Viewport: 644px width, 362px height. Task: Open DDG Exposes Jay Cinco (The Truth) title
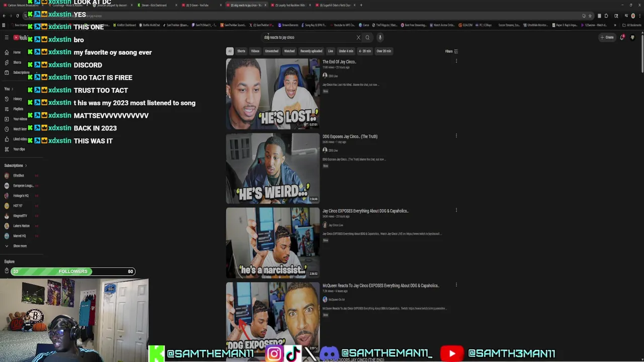[x=350, y=136]
